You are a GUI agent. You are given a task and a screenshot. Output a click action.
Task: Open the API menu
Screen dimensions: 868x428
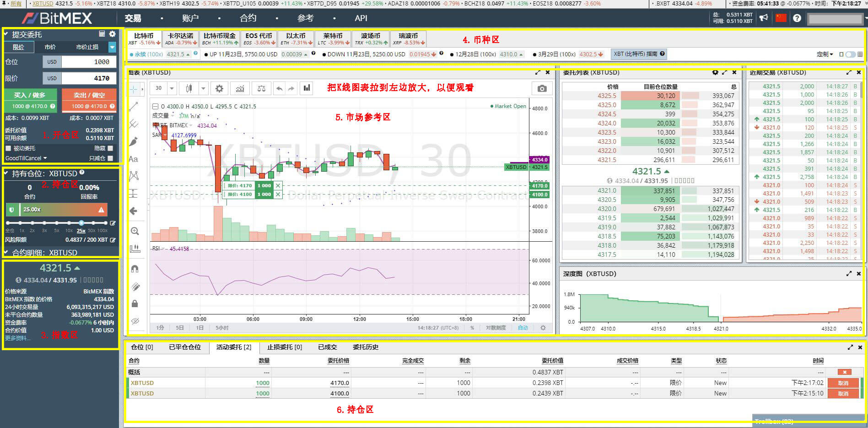tap(361, 18)
